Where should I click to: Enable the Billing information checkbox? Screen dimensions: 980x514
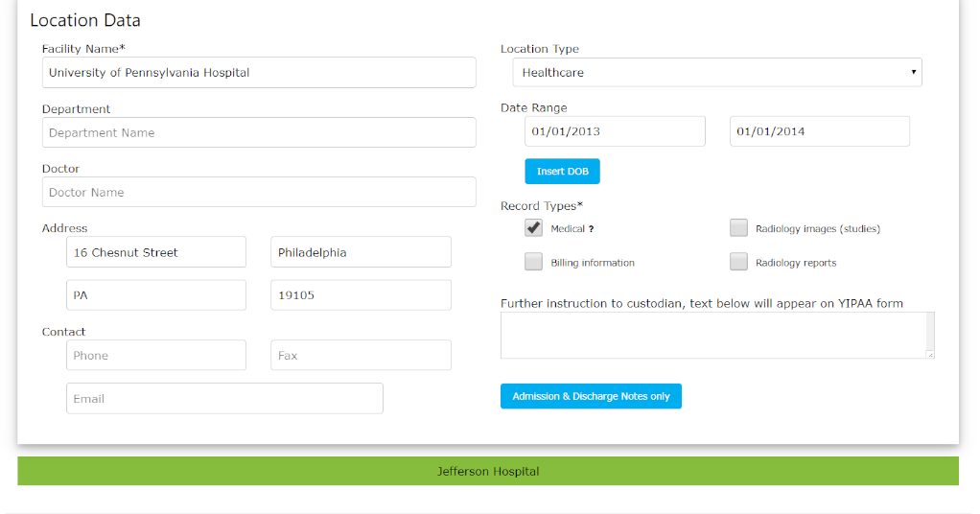pyautogui.click(x=534, y=262)
